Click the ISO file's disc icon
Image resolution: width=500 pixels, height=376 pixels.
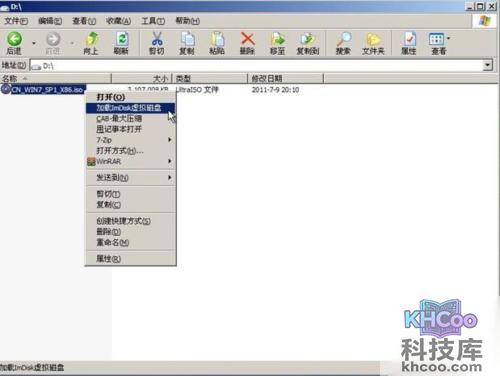6,89
